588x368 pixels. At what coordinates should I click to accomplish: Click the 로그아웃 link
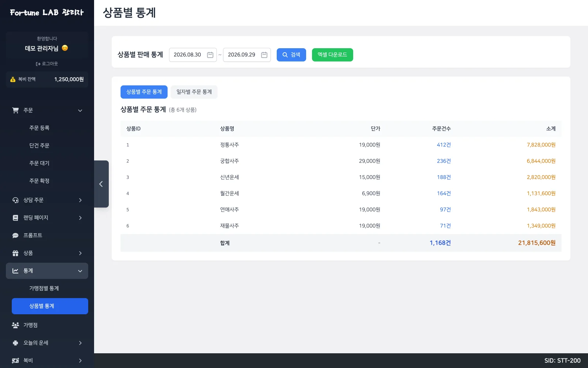pos(47,64)
